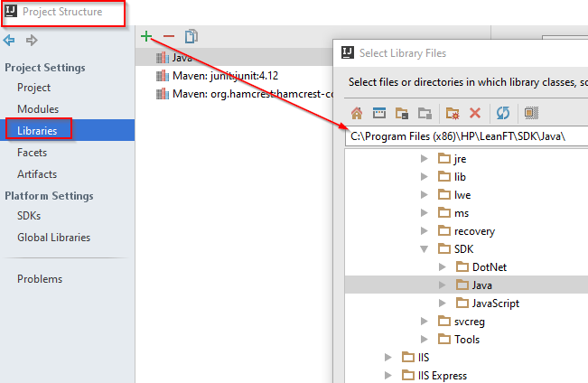Expand the IIS Express folder
This screenshot has height=383, width=588.
[388, 375]
